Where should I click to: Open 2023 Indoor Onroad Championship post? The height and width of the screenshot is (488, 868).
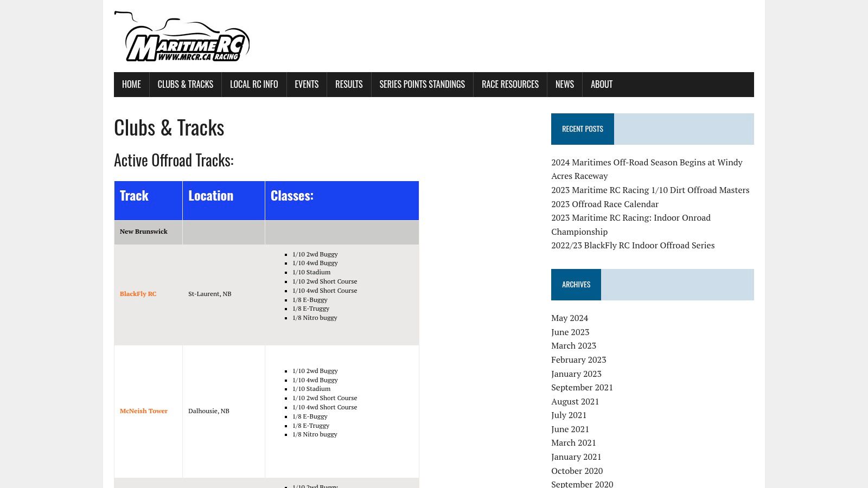click(631, 224)
